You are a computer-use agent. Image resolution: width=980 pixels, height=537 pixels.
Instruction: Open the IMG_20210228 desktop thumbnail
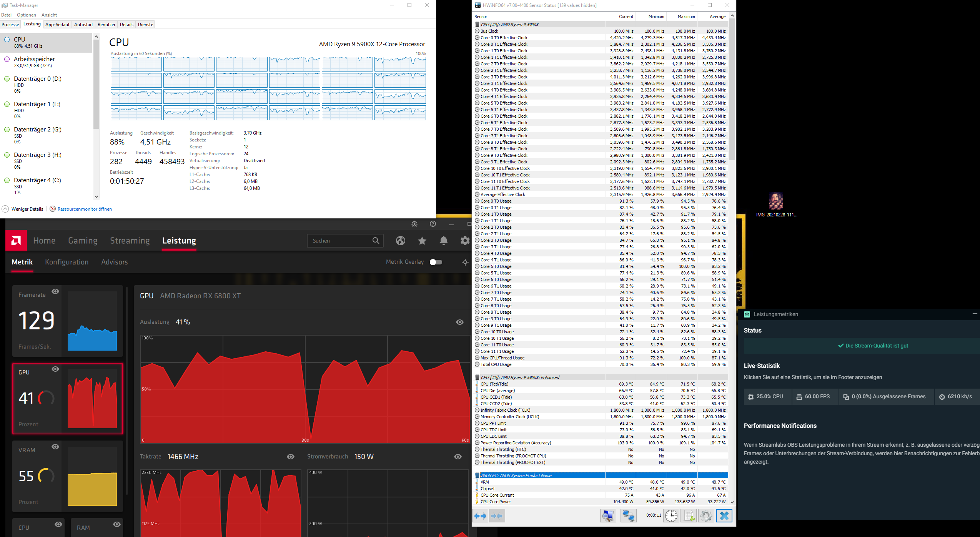tap(777, 201)
